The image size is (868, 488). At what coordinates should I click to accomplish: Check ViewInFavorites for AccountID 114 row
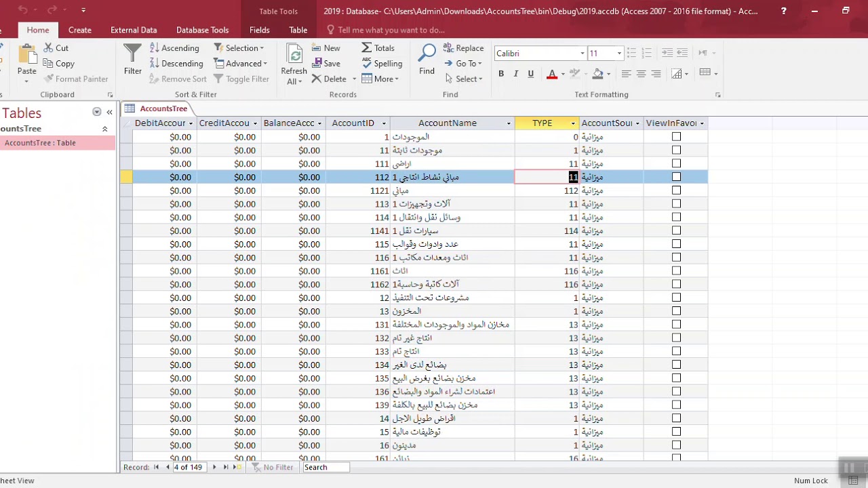click(x=676, y=218)
